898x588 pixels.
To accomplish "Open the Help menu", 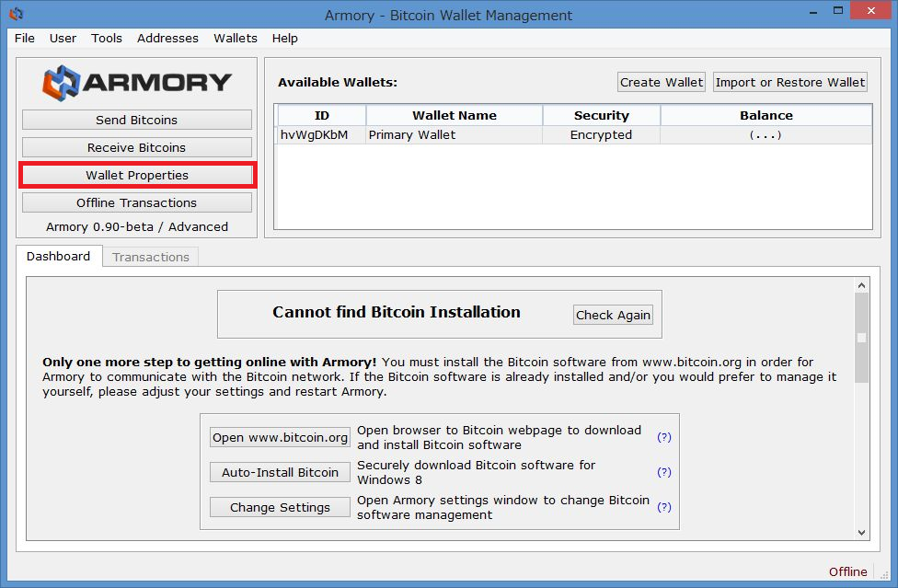I will tap(284, 39).
